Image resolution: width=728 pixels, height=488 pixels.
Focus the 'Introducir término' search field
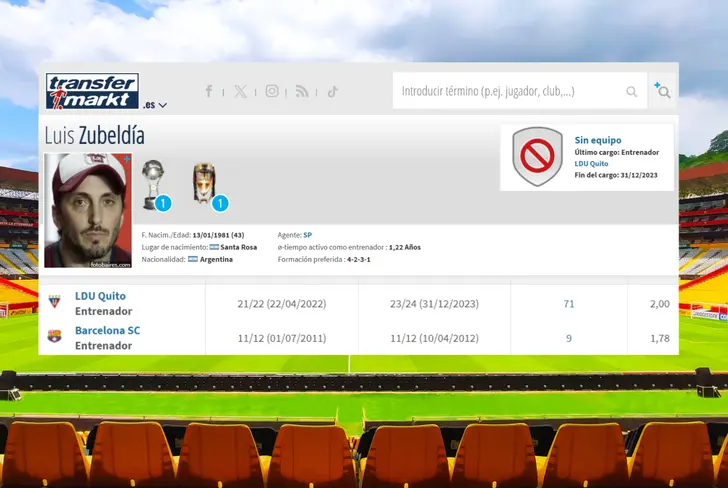(x=520, y=91)
